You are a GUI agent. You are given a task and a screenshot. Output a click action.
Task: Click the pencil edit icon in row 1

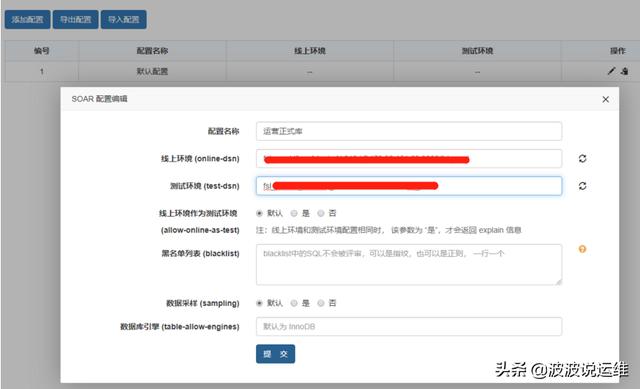611,71
